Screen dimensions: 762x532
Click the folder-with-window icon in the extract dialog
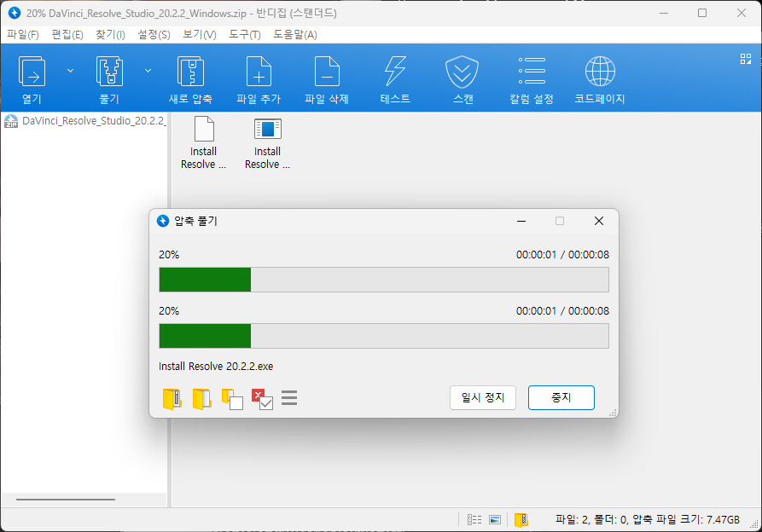232,399
